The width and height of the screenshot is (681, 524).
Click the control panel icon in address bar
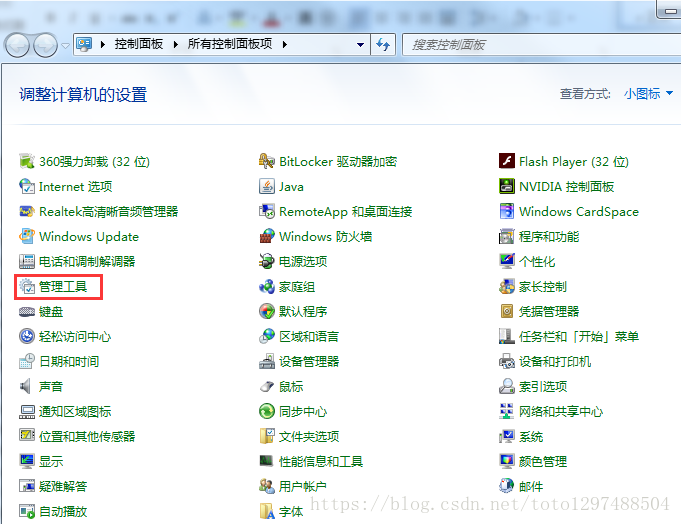point(84,44)
